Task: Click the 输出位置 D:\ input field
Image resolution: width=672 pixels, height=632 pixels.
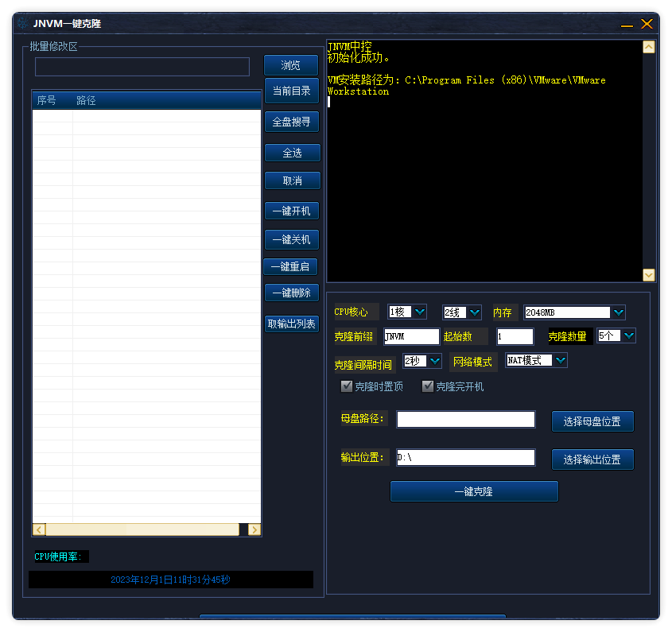Action: click(x=466, y=457)
